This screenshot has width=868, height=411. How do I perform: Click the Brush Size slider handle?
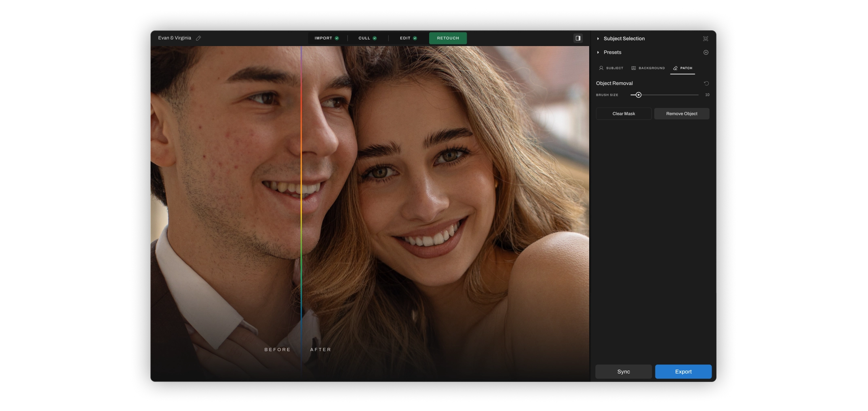point(638,95)
